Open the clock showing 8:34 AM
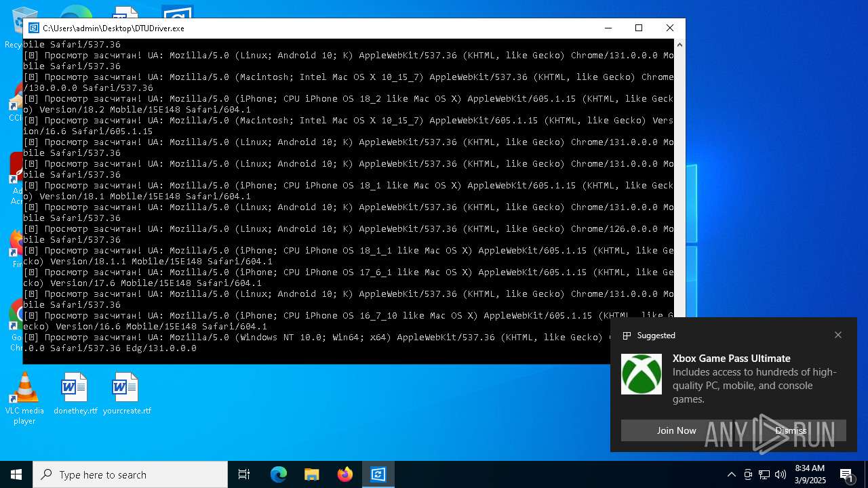 pyautogui.click(x=810, y=474)
